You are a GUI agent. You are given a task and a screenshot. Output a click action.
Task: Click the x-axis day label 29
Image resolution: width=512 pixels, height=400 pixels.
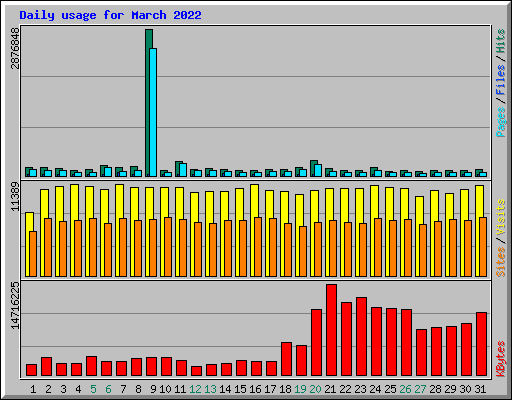click(x=450, y=389)
